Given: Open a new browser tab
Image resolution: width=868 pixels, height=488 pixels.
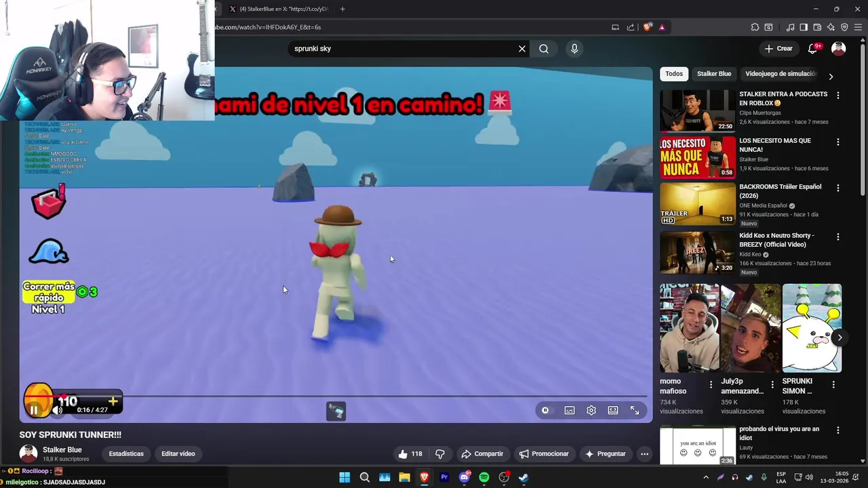Looking at the screenshot, I should click(342, 9).
